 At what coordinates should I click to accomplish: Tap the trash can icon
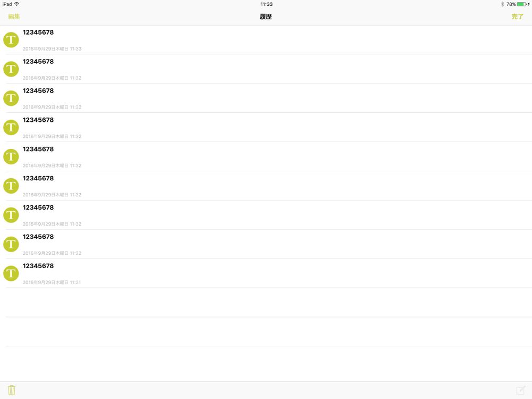pos(12,390)
